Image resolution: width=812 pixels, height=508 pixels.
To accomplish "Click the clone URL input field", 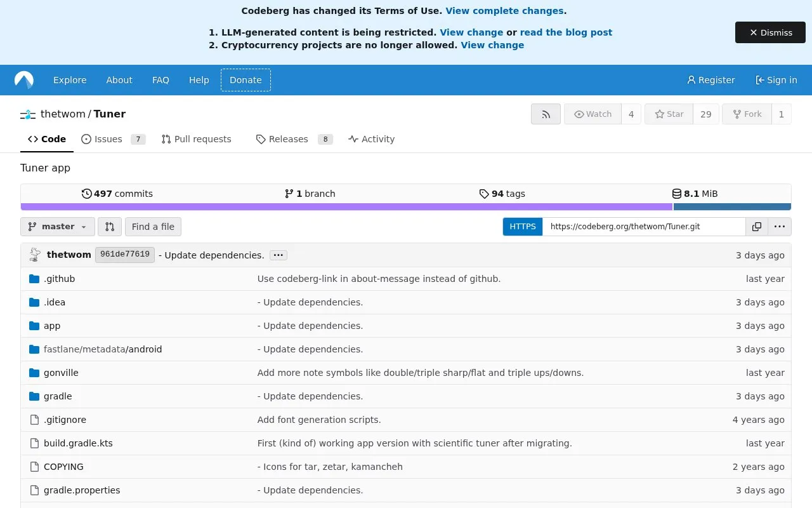I will pyautogui.click(x=644, y=227).
